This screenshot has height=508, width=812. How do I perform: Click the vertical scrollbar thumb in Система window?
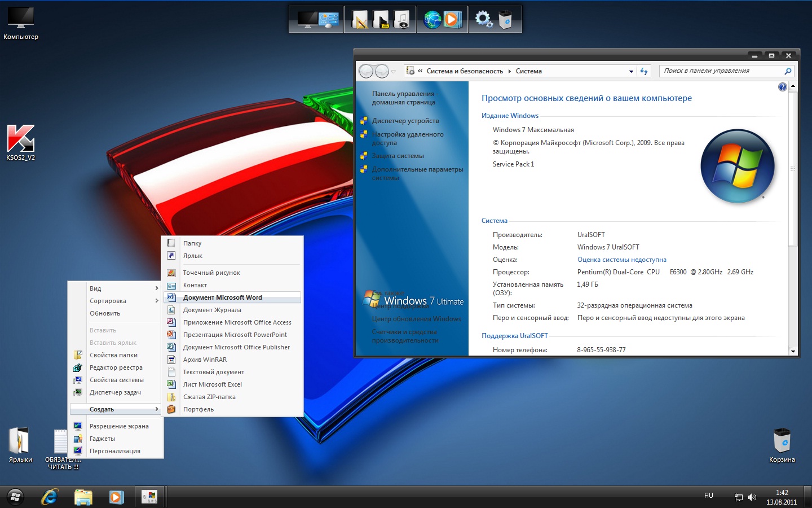793,169
